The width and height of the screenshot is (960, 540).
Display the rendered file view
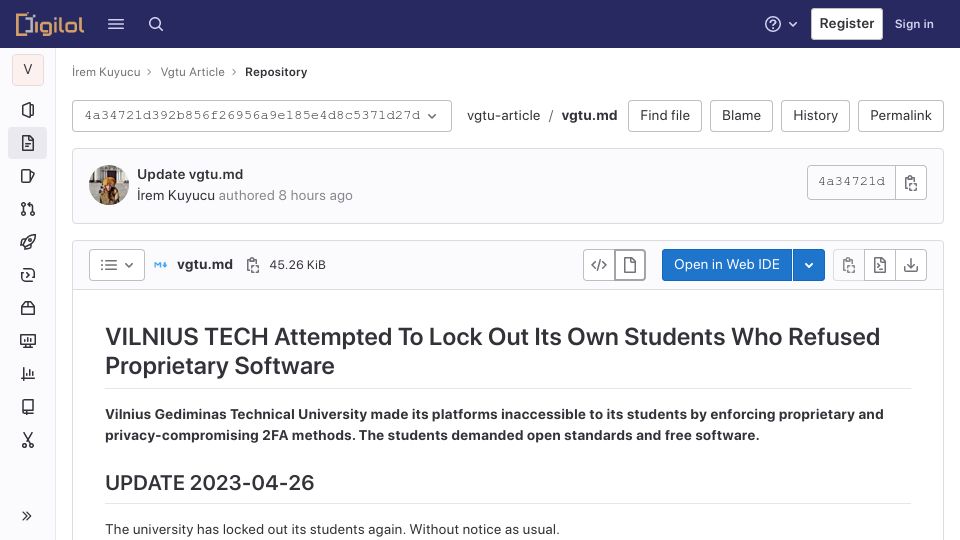pyautogui.click(x=630, y=265)
